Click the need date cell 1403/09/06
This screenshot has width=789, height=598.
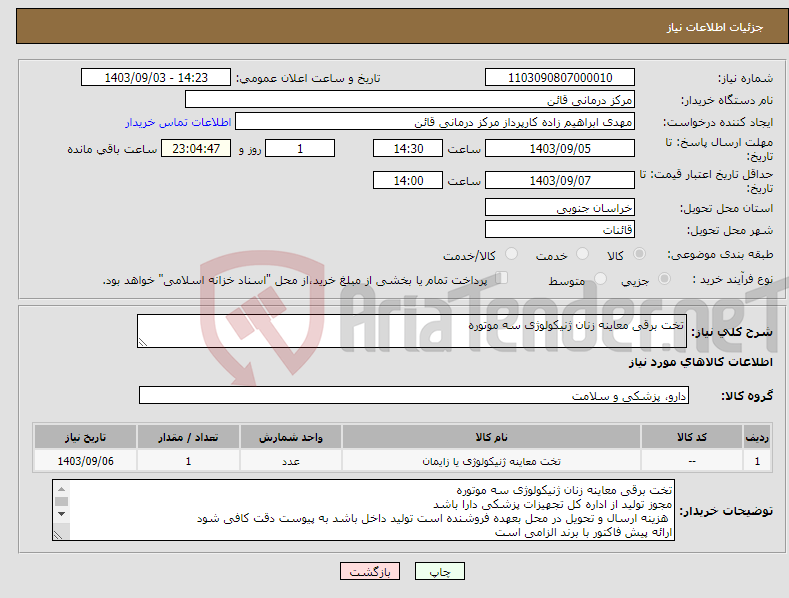click(x=85, y=461)
